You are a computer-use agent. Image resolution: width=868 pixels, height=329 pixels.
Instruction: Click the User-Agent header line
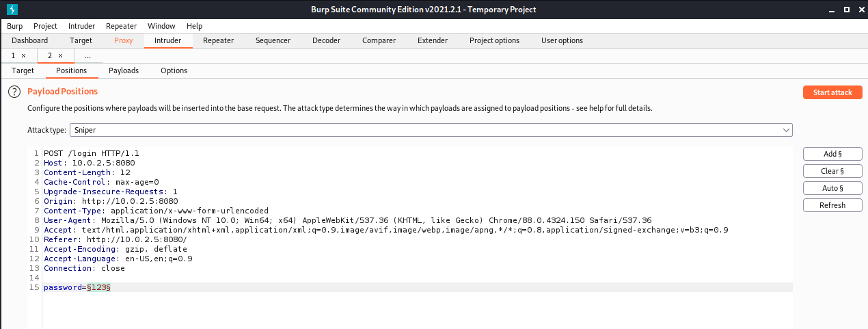pos(347,220)
